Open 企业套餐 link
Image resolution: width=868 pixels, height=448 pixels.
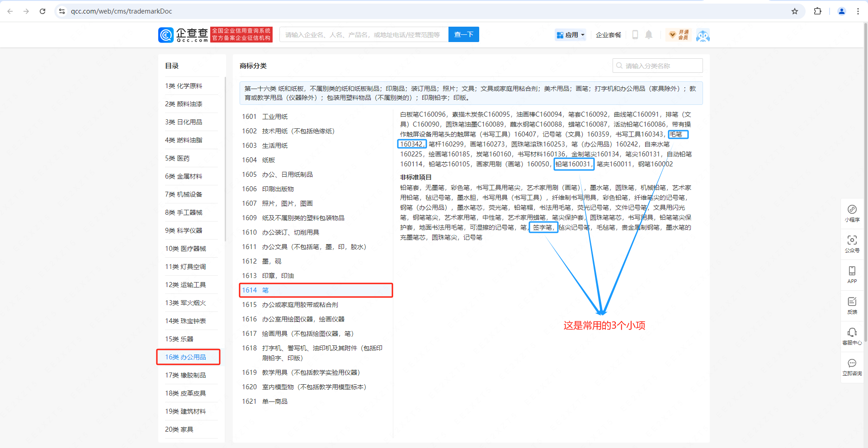tap(609, 35)
